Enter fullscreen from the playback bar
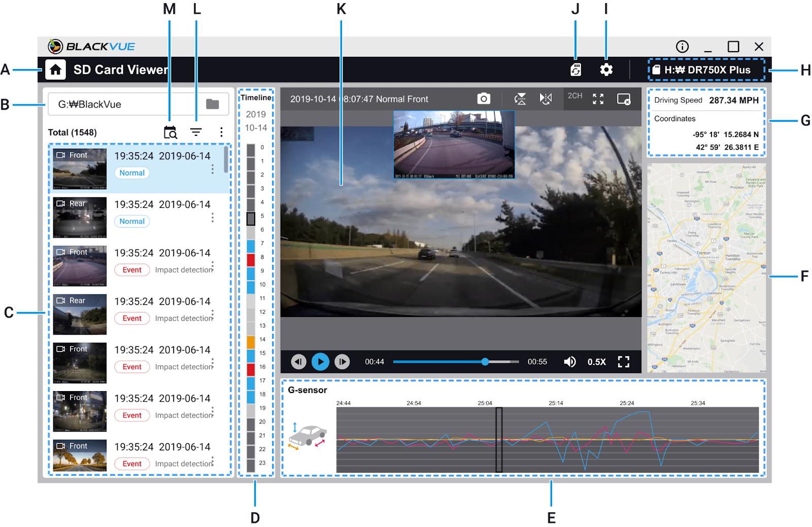The width and height of the screenshot is (812, 527). (624, 362)
